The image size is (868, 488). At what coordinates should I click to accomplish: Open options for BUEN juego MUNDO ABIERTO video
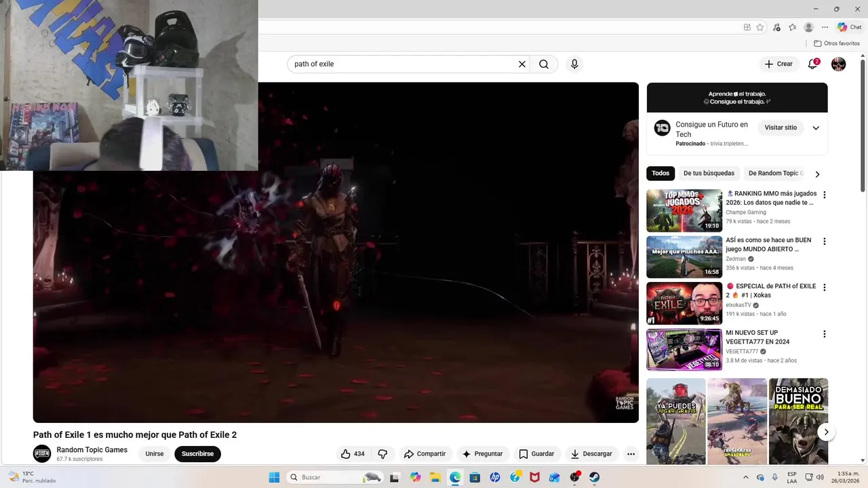pos(825,241)
